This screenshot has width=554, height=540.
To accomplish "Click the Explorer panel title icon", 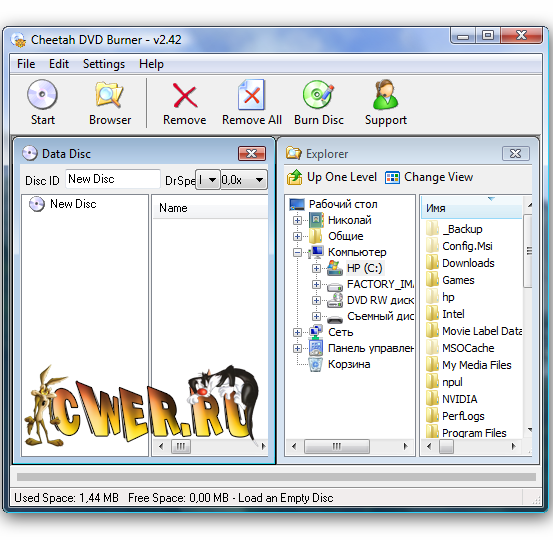I will [294, 153].
